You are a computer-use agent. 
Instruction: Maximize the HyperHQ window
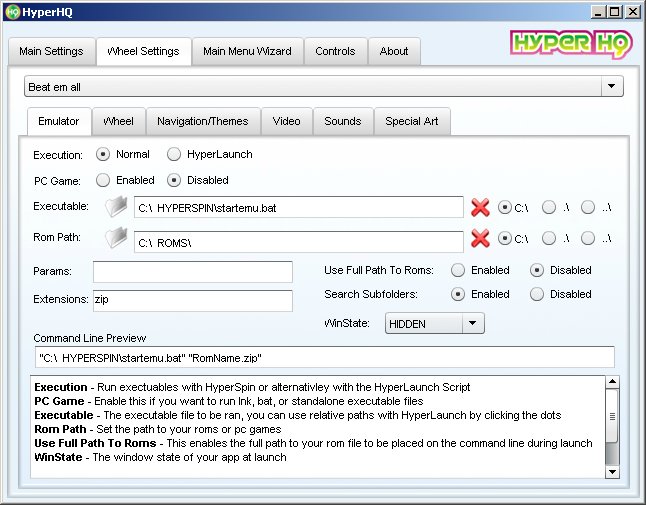coord(614,12)
